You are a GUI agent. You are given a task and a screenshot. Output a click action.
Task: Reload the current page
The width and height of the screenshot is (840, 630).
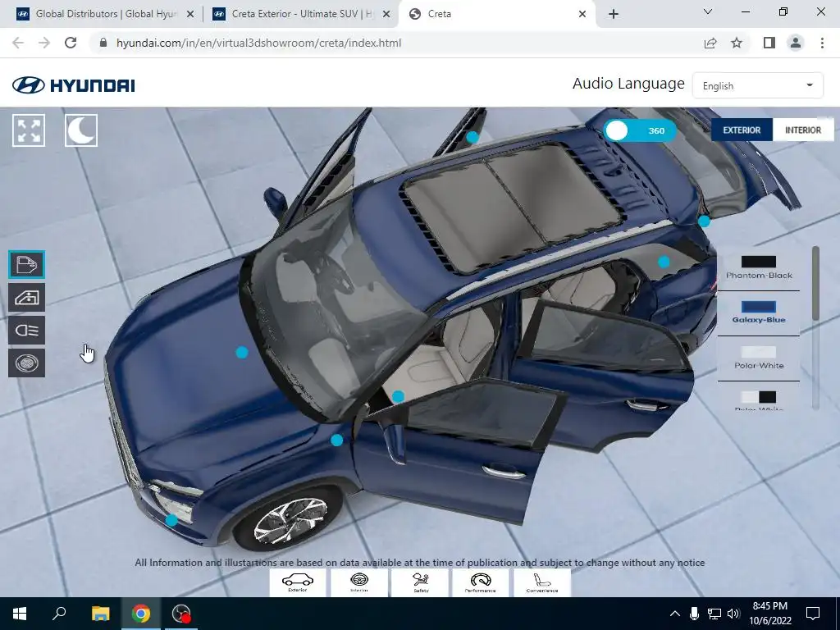pos(71,43)
